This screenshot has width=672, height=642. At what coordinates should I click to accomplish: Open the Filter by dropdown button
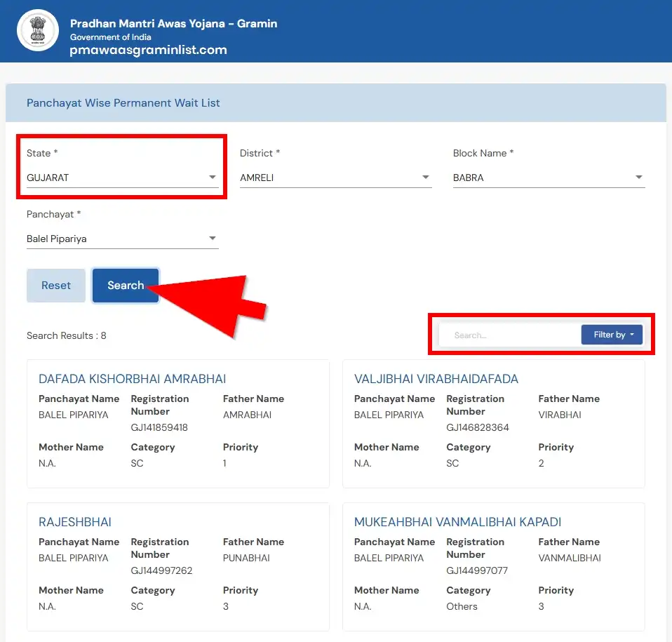612,335
